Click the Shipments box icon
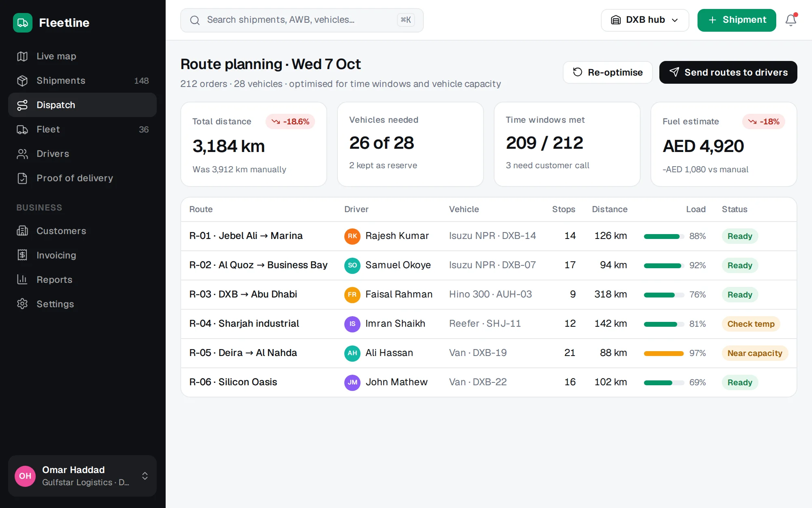 [22, 80]
